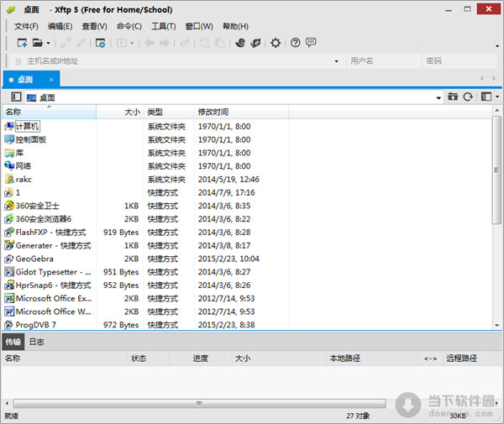Toggle the folder tree panel icon left of path
This screenshot has height=424, width=504.
(x=16, y=97)
